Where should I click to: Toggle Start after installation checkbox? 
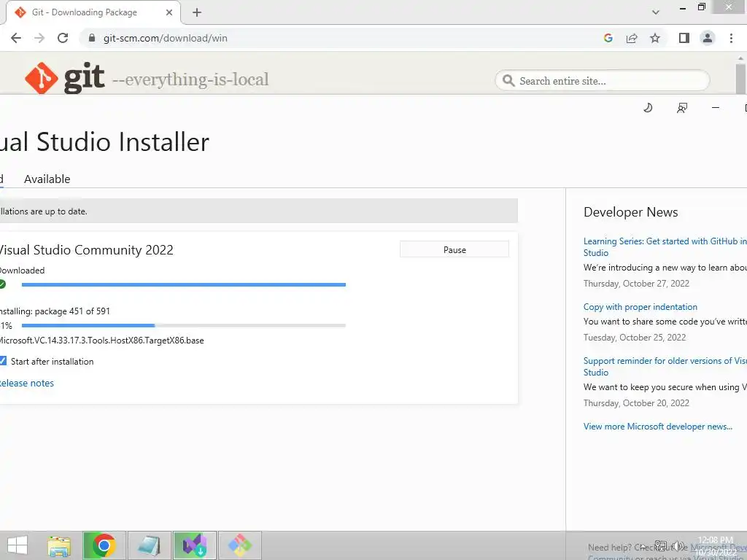pyautogui.click(x=3, y=361)
